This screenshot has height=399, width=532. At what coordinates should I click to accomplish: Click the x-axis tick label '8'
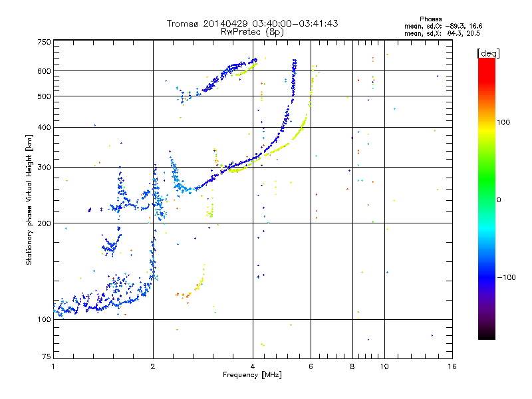[x=352, y=366]
